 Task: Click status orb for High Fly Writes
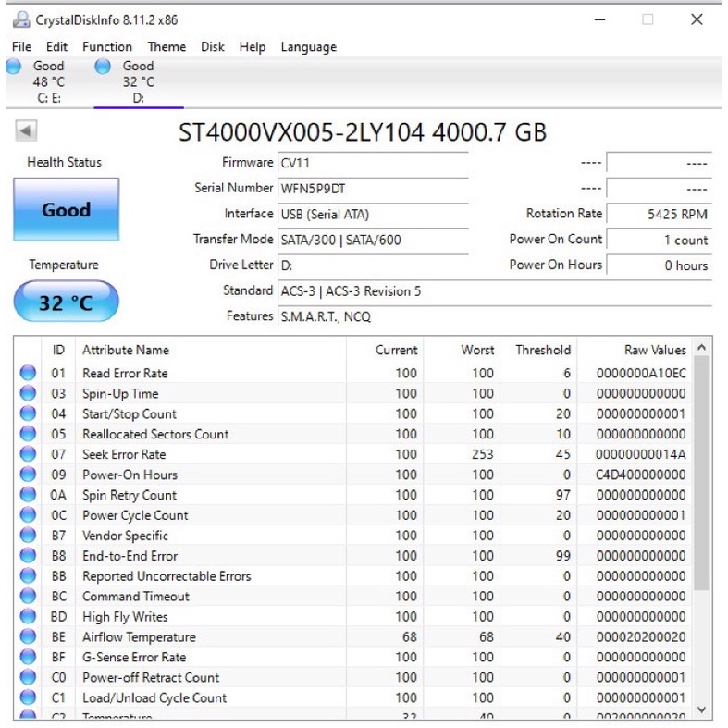tap(28, 617)
